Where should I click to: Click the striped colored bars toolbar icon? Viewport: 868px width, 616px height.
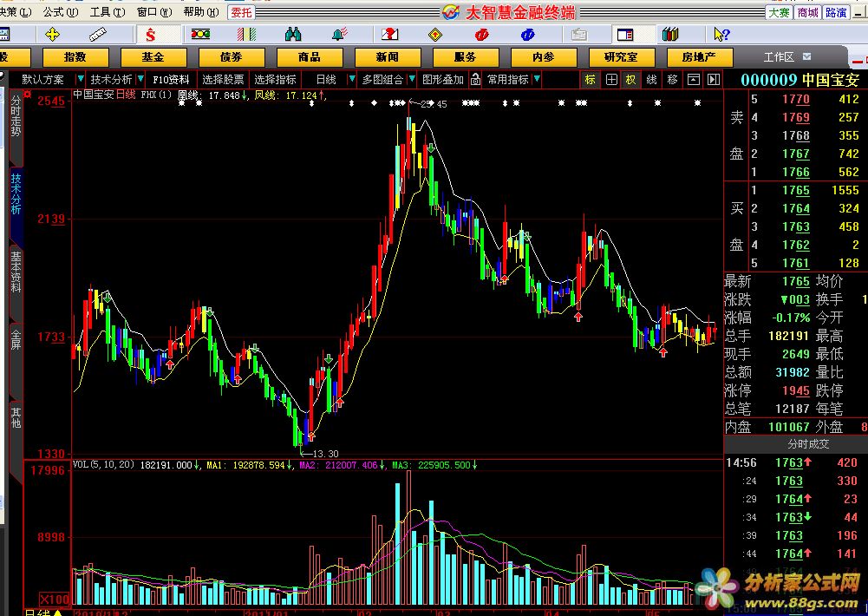coord(247,35)
